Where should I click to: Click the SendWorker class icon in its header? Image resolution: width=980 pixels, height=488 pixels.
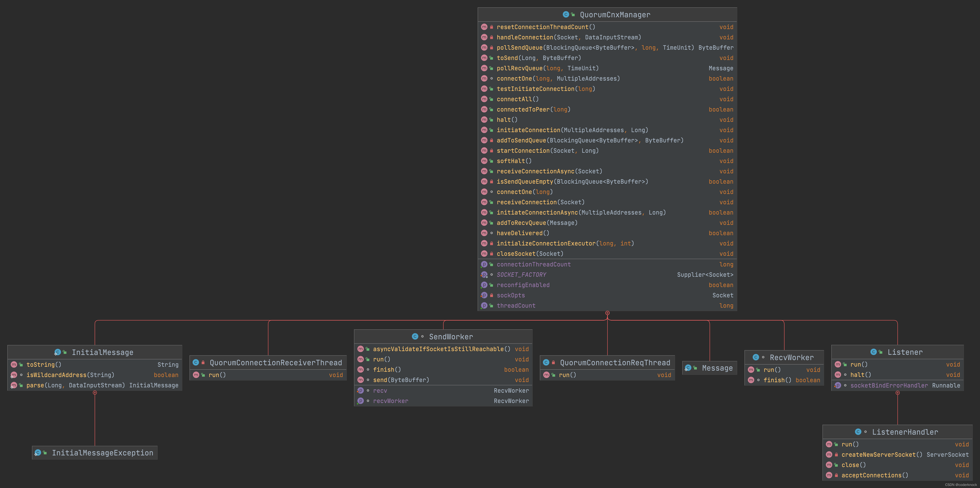point(415,337)
